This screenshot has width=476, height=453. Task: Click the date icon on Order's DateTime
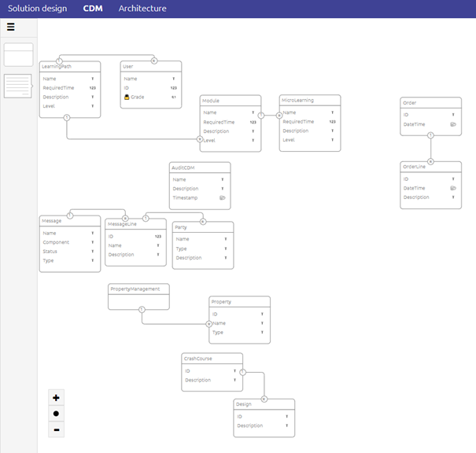click(453, 124)
